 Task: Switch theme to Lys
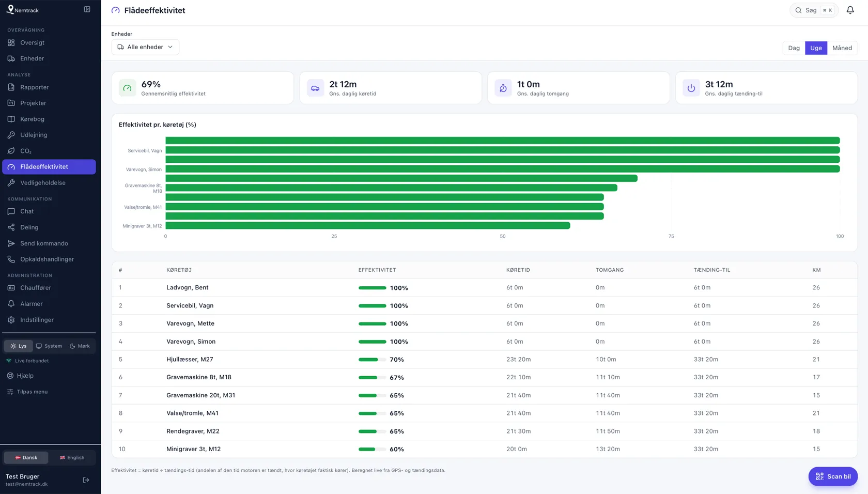(x=19, y=346)
